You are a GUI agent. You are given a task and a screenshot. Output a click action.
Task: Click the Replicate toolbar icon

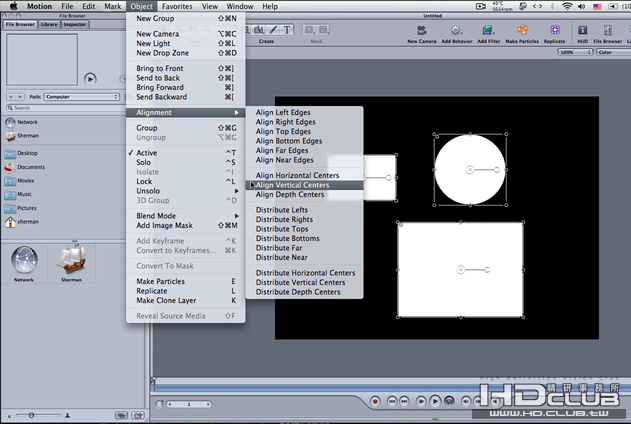coord(555,31)
